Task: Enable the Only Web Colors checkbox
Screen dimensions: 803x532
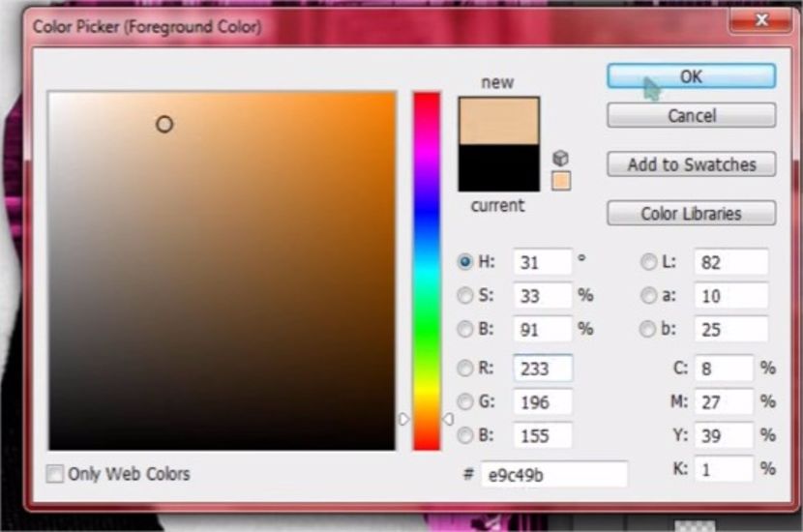Action: [x=56, y=474]
